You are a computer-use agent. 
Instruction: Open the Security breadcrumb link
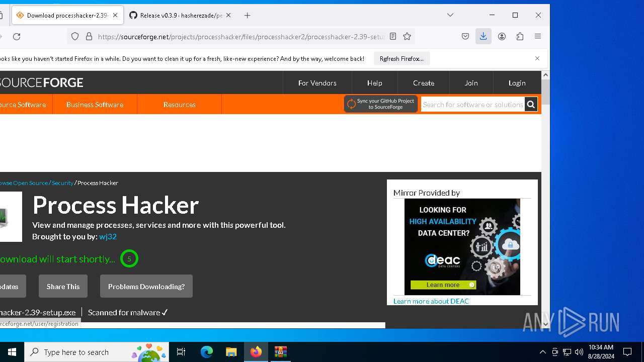tap(62, 183)
